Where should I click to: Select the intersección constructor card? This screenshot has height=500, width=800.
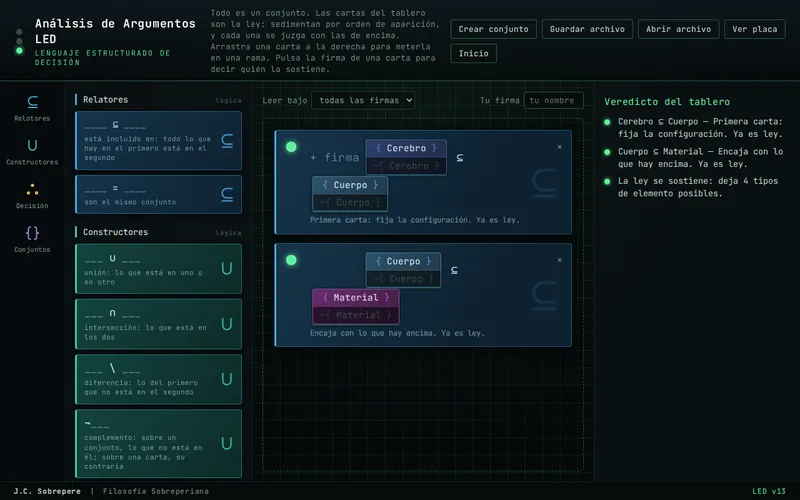[x=158, y=324]
